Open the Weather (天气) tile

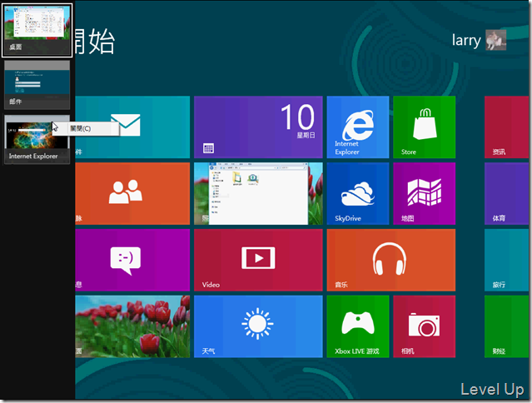point(258,326)
